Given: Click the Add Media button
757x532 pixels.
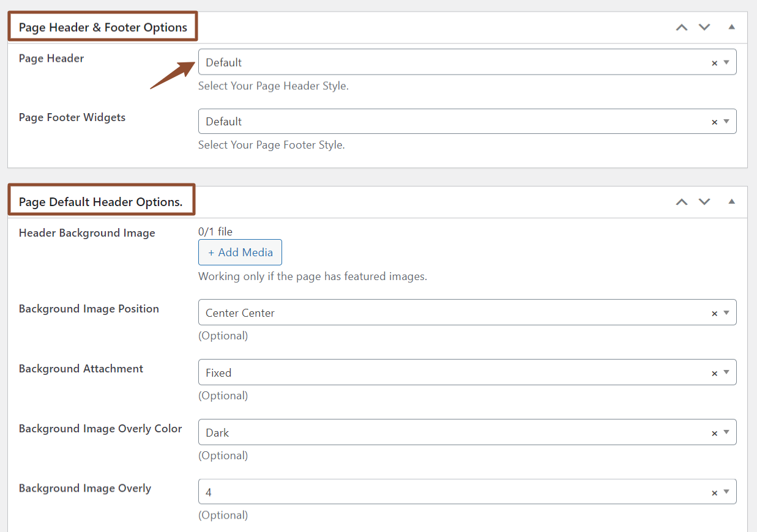Looking at the screenshot, I should coord(240,252).
